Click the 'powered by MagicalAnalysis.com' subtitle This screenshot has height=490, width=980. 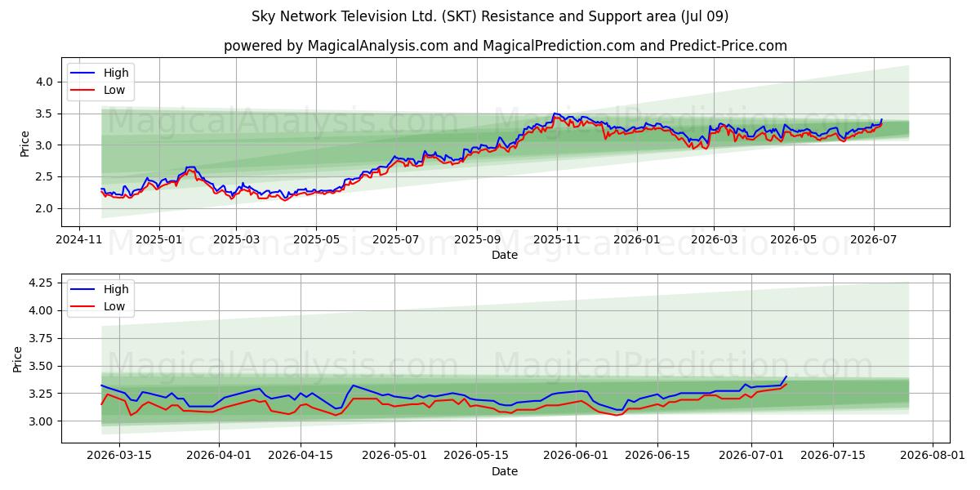[x=506, y=46]
